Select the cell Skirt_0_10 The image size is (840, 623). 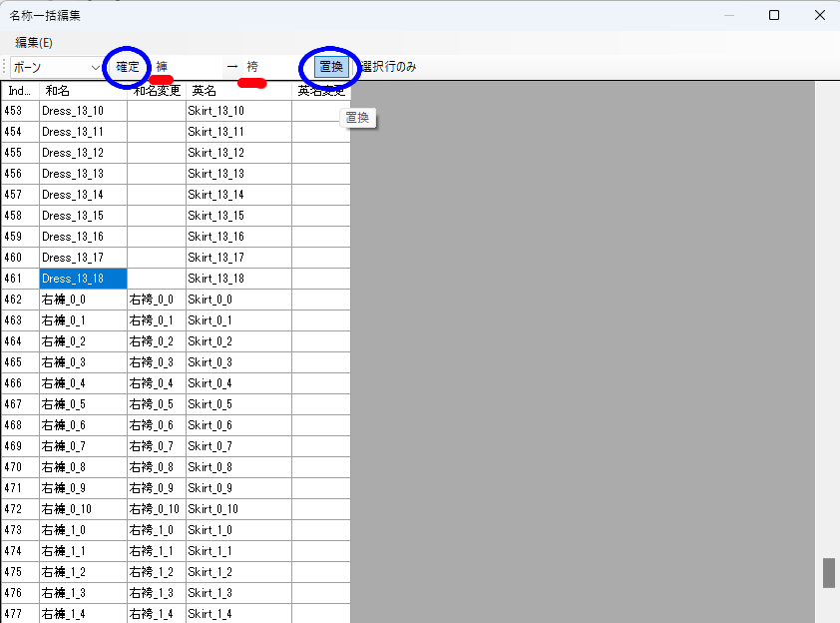[x=238, y=509]
